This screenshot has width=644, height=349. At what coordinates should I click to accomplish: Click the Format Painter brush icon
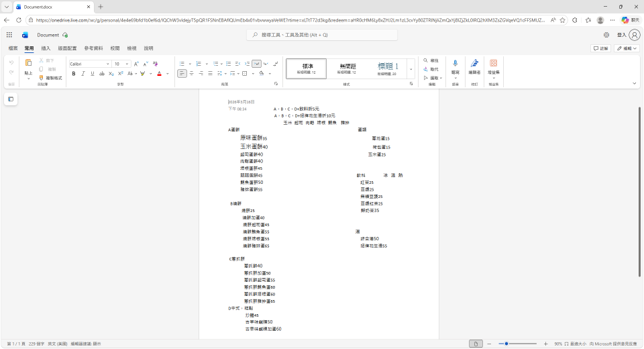click(42, 78)
